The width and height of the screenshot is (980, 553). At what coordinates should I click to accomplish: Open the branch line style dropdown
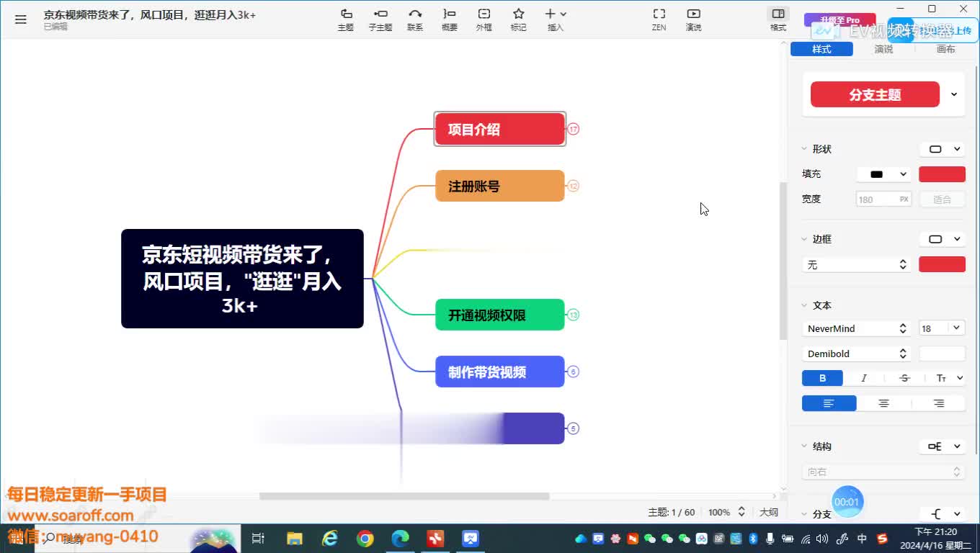pos(942,514)
